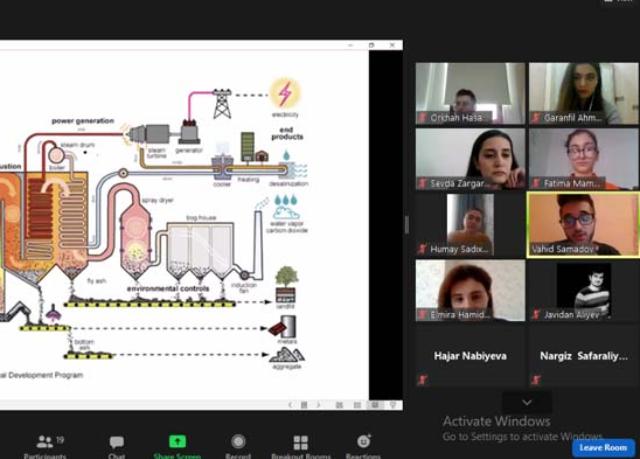Click muted mic icon on Hajar Nabiyeva tile
640x459 pixels.
422,380
